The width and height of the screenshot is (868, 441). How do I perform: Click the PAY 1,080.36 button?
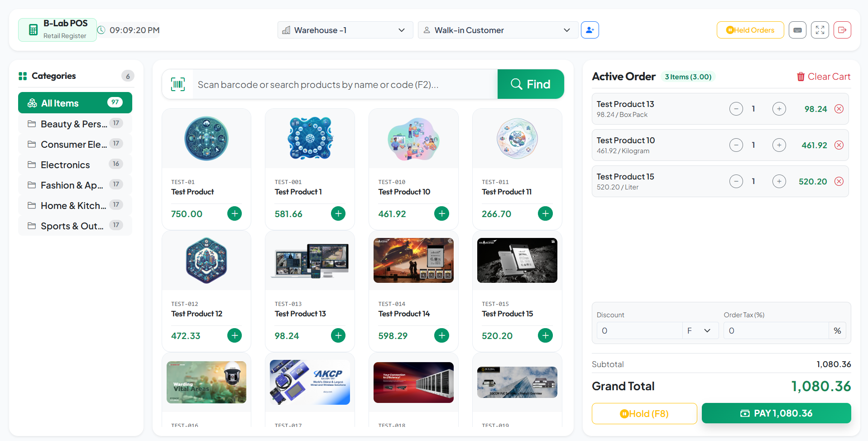pyautogui.click(x=777, y=413)
